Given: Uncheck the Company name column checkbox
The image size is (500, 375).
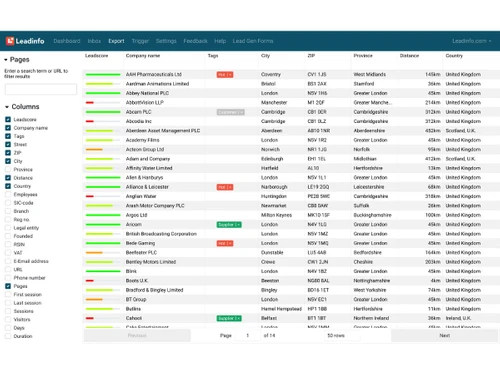Looking at the screenshot, I should (x=8, y=128).
